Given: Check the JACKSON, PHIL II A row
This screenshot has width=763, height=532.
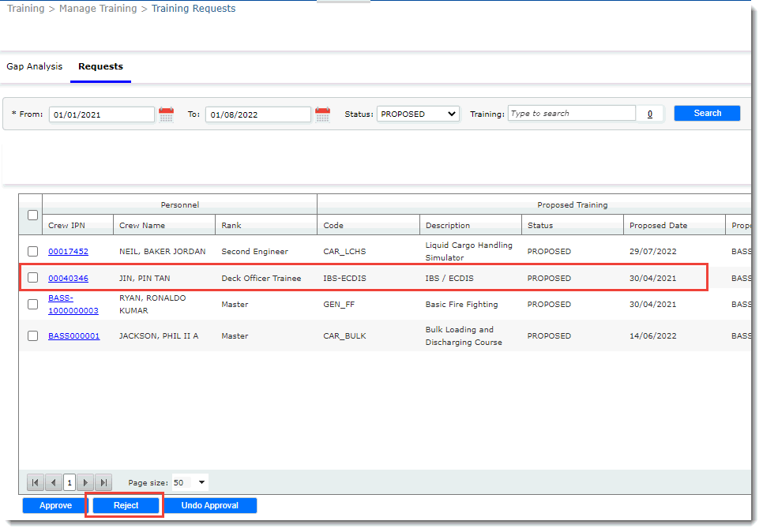Looking at the screenshot, I should (32, 335).
